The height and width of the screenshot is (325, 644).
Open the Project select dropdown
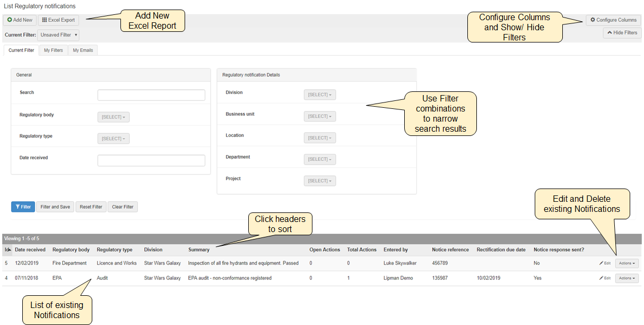(x=319, y=181)
